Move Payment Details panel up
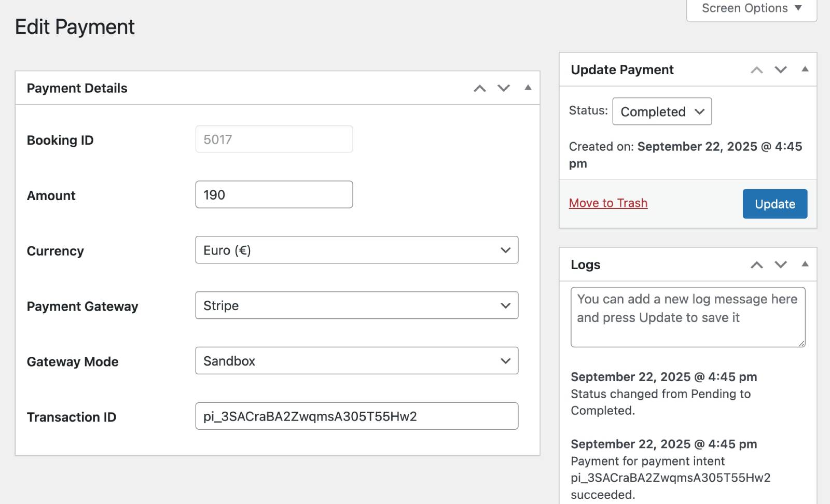 coord(479,88)
